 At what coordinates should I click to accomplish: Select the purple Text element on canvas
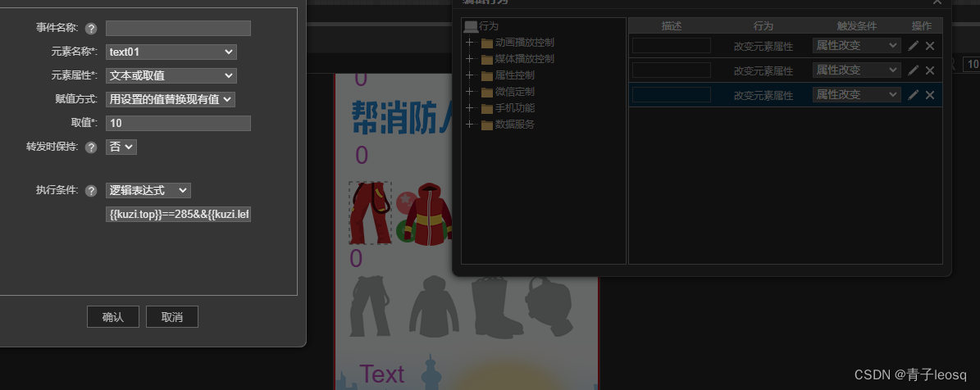click(382, 374)
